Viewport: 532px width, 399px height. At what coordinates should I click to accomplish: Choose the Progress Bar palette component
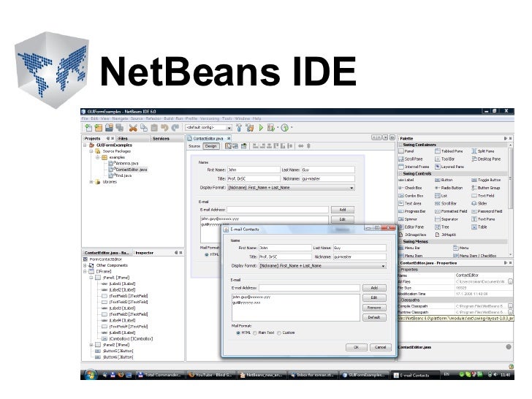[x=412, y=211]
